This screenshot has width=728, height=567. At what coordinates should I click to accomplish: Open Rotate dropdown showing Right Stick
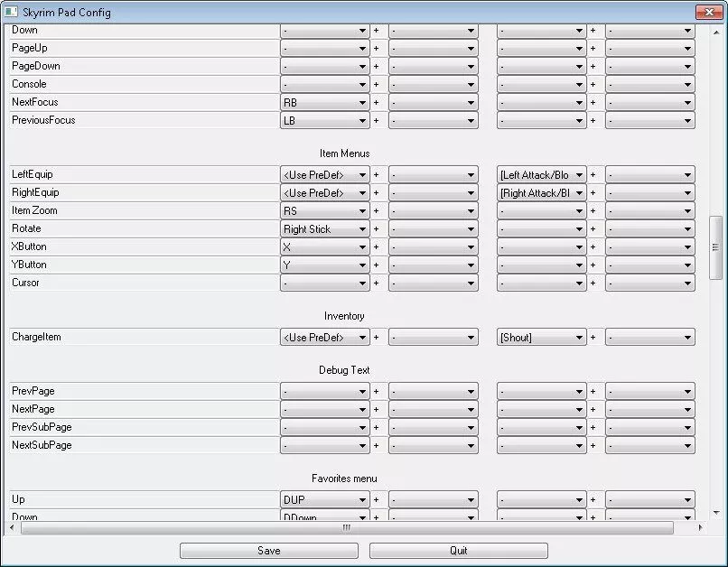click(x=324, y=229)
